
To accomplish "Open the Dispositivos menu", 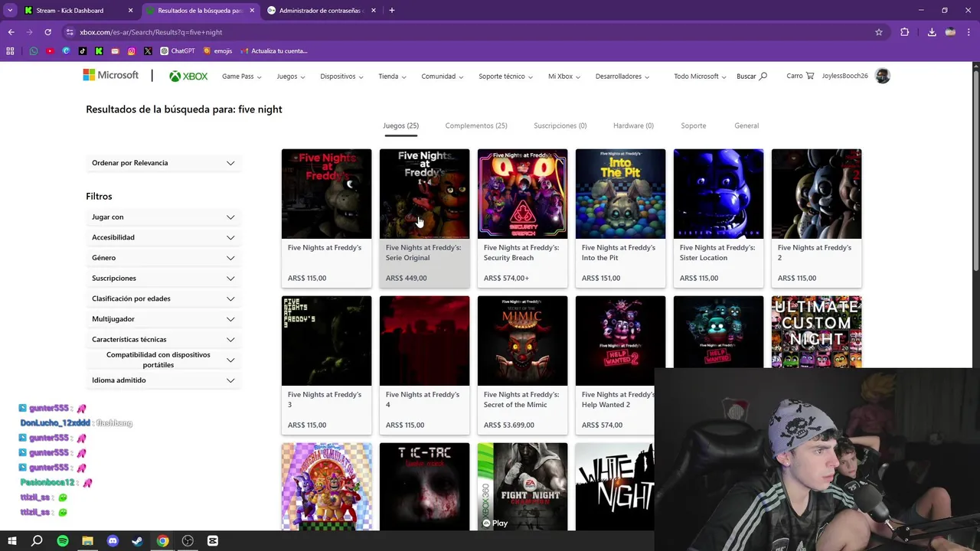I will 341,77.
